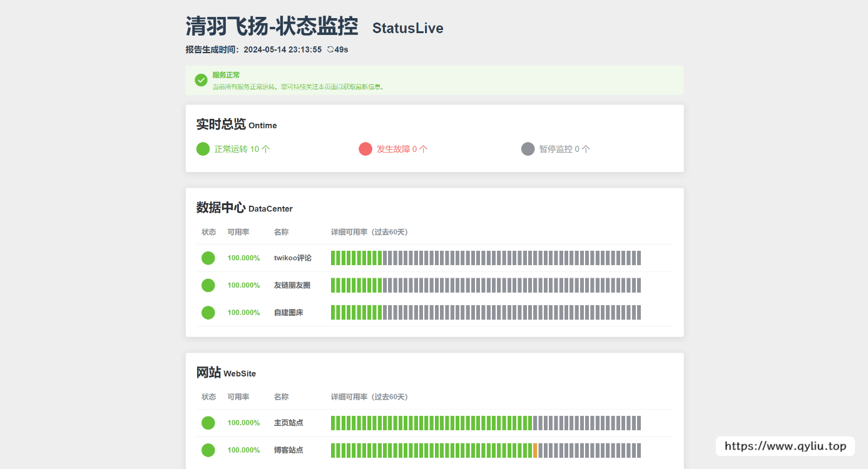Viewport: 868px width, 469px height.
Task: Click the 详细可用率（过去60天）column header
Action: click(369, 231)
